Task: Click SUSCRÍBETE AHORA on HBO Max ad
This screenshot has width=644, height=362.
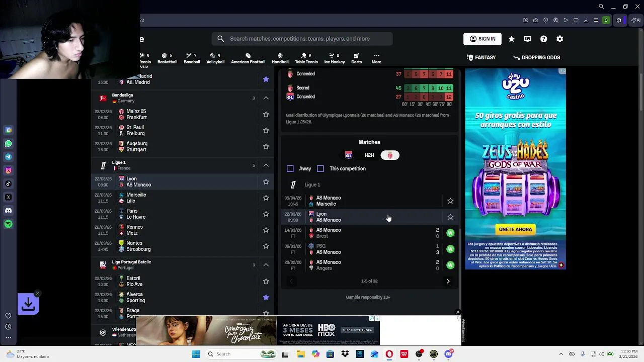Action: (357, 330)
